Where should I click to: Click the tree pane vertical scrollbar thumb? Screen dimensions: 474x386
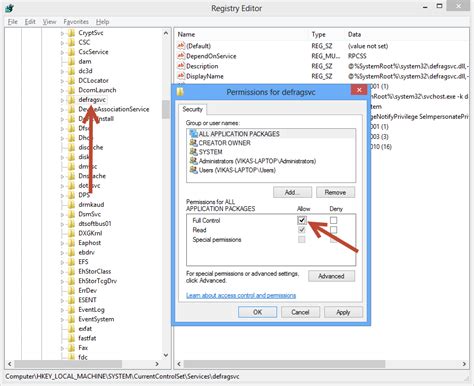[166, 109]
